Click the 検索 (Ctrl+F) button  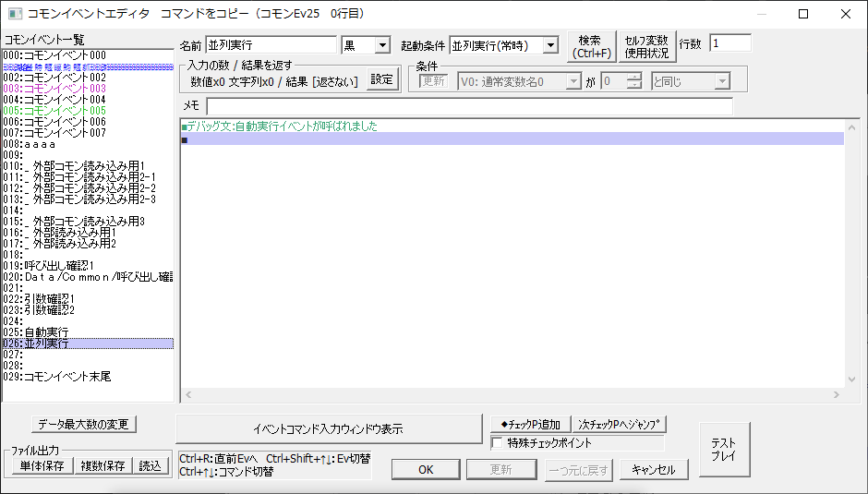pyautogui.click(x=592, y=46)
